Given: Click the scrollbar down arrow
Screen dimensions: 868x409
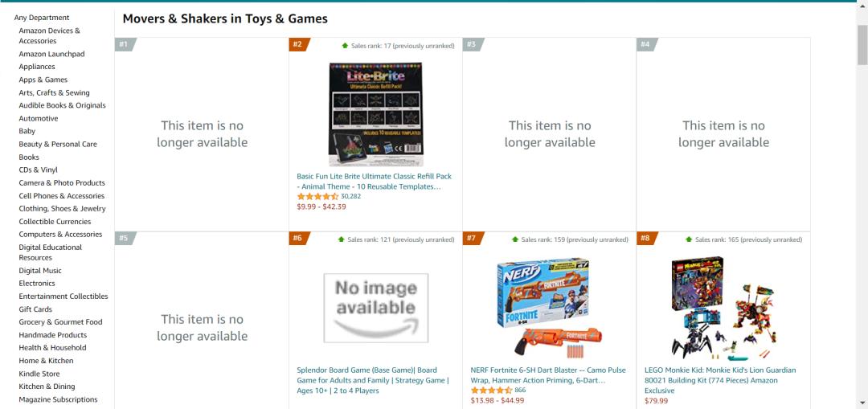Looking at the screenshot, I should [862, 403].
